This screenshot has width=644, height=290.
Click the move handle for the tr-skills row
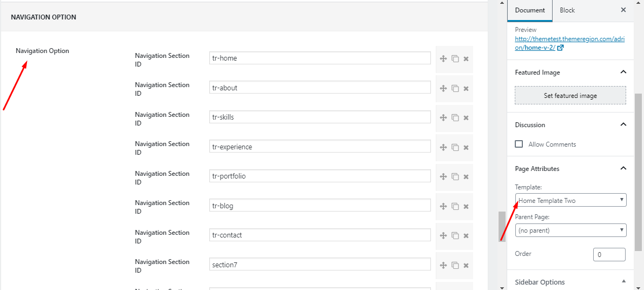coord(443,117)
